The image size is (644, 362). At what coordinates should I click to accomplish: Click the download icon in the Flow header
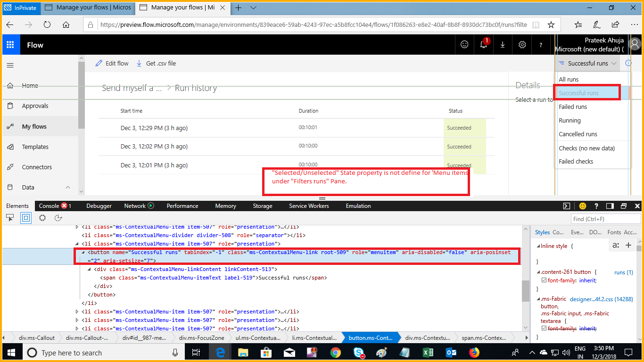point(502,44)
